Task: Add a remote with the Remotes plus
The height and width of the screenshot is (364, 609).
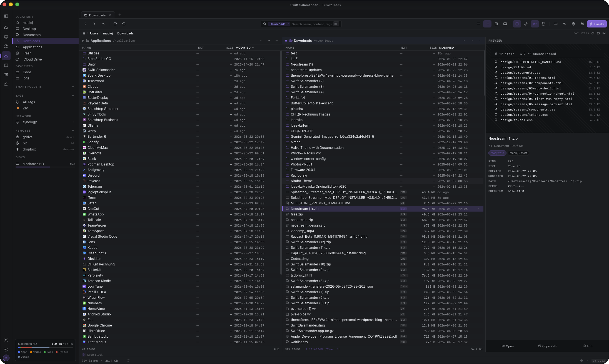Action: (x=73, y=130)
